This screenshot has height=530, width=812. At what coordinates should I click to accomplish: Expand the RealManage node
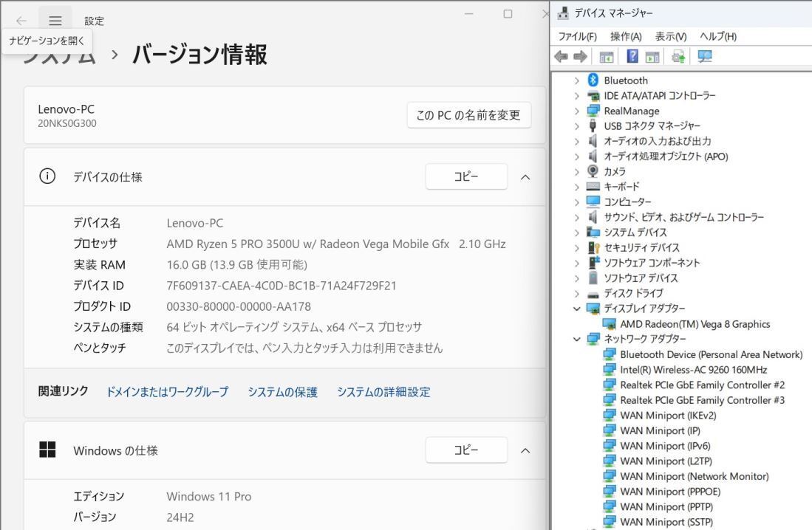(x=576, y=111)
